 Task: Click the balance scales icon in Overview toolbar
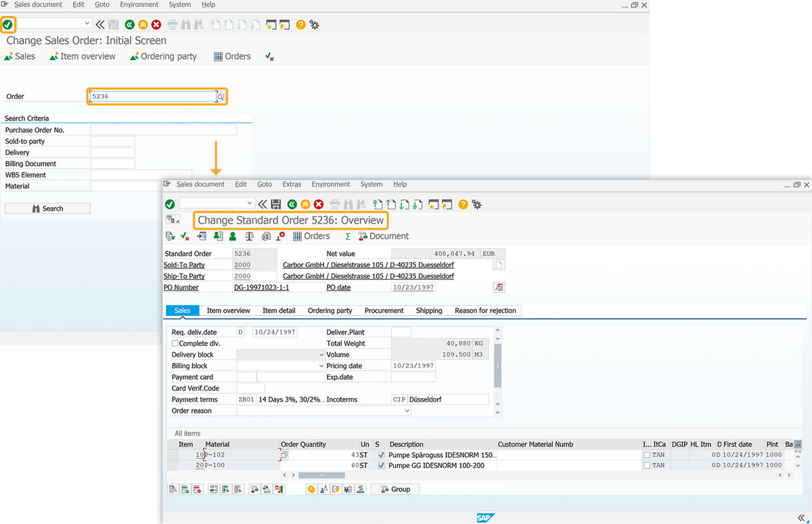[249, 236]
